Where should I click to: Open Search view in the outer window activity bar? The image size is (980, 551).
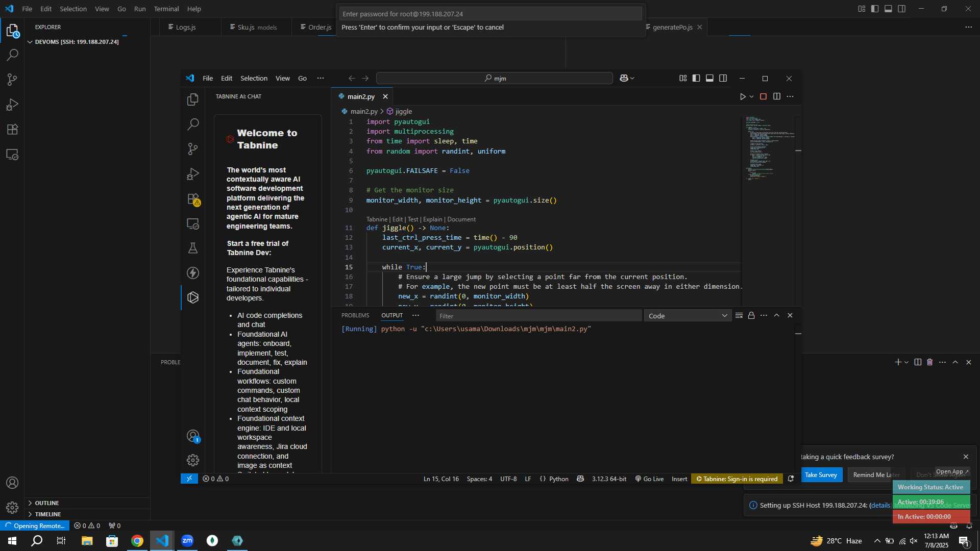coord(12,55)
